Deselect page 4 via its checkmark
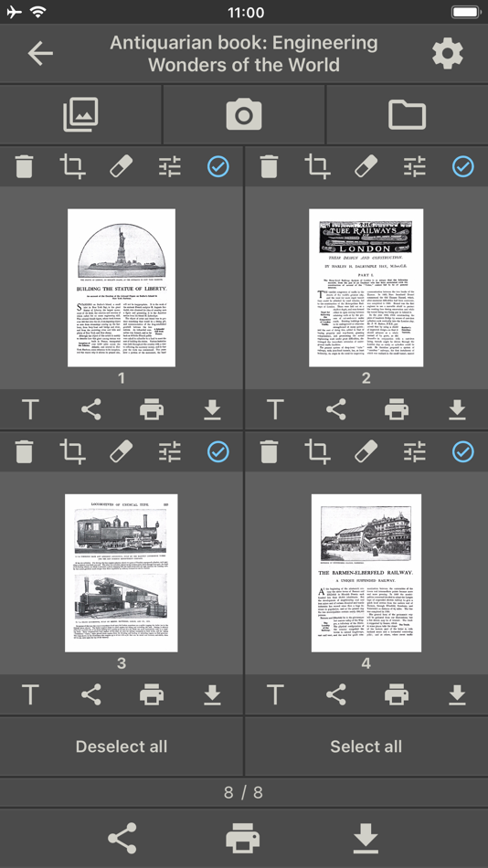The width and height of the screenshot is (488, 868). [463, 452]
